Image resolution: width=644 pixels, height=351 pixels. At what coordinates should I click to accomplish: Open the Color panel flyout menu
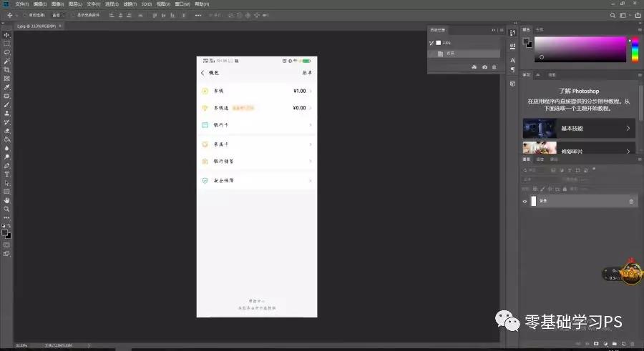(640, 29)
